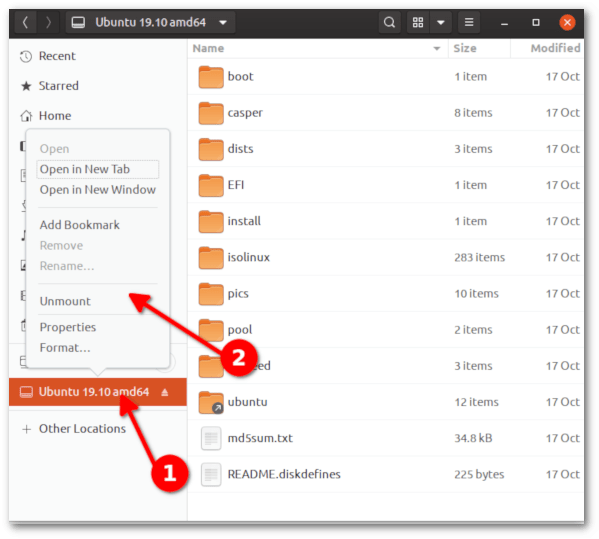This screenshot has height=539, width=599.
Task: Go forward with the right arrow button
Action: pos(48,23)
